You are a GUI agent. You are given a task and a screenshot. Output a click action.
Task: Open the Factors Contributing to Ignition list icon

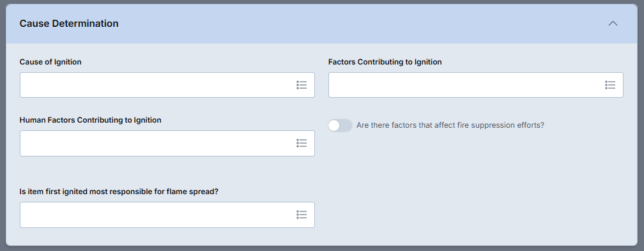[x=610, y=85]
